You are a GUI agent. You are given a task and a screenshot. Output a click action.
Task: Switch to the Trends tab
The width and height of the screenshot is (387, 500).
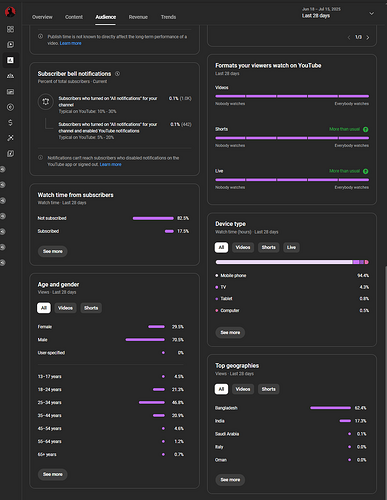pyautogui.click(x=168, y=17)
